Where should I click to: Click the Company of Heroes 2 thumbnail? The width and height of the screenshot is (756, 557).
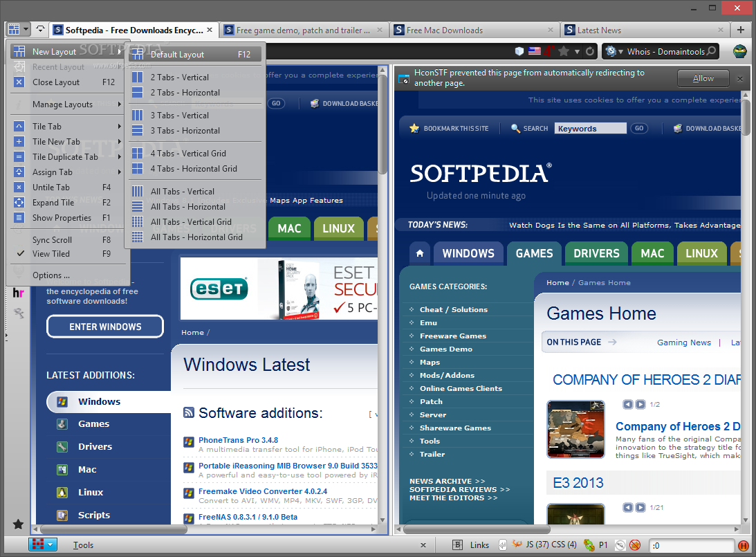point(575,429)
